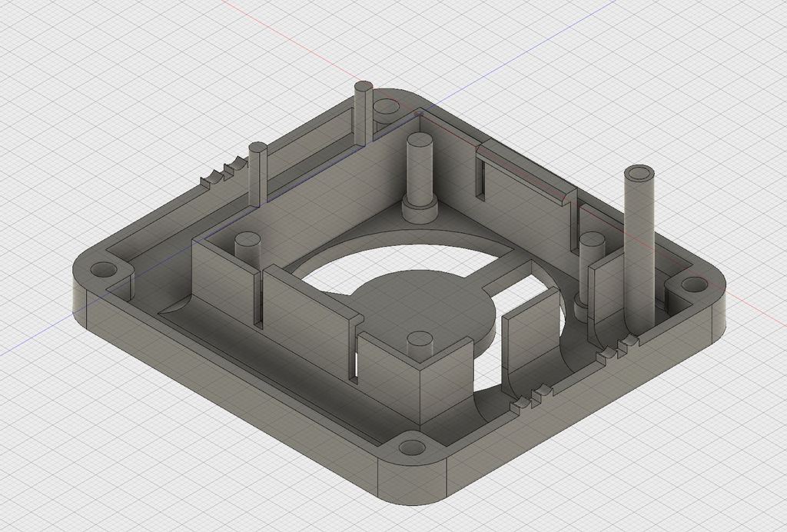Image resolution: width=787 pixels, height=532 pixels.
Task: Pick the screw hole in the rightmost corner
Action: pyautogui.click(x=695, y=285)
